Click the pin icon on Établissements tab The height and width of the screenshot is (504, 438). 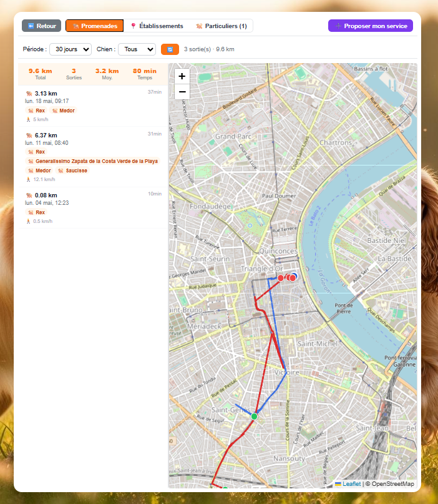(134, 26)
